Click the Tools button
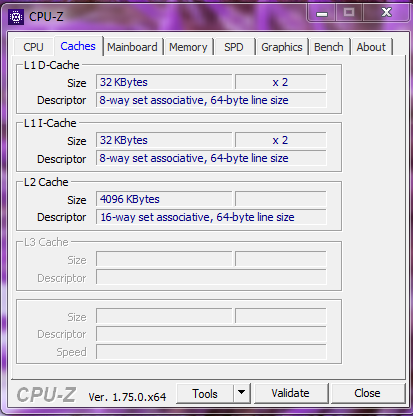Image resolution: width=413 pixels, height=416 pixels. [x=205, y=393]
